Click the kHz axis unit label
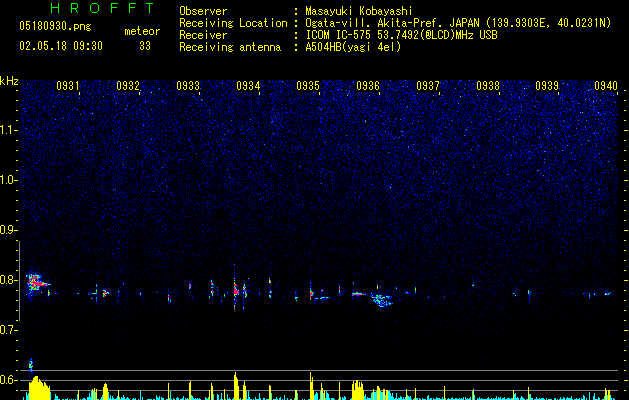 [x=9, y=81]
